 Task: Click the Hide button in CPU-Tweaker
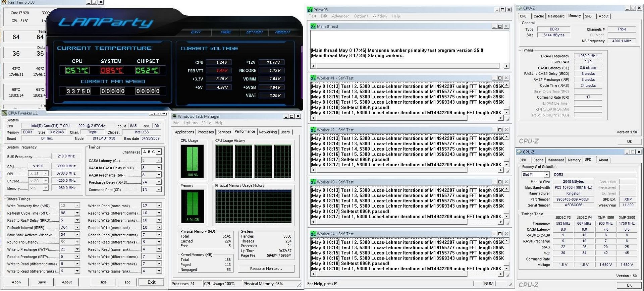point(103,282)
